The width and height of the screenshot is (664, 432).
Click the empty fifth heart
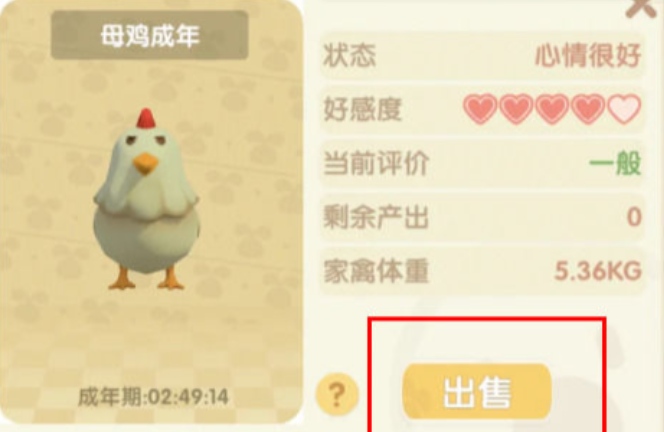624,109
